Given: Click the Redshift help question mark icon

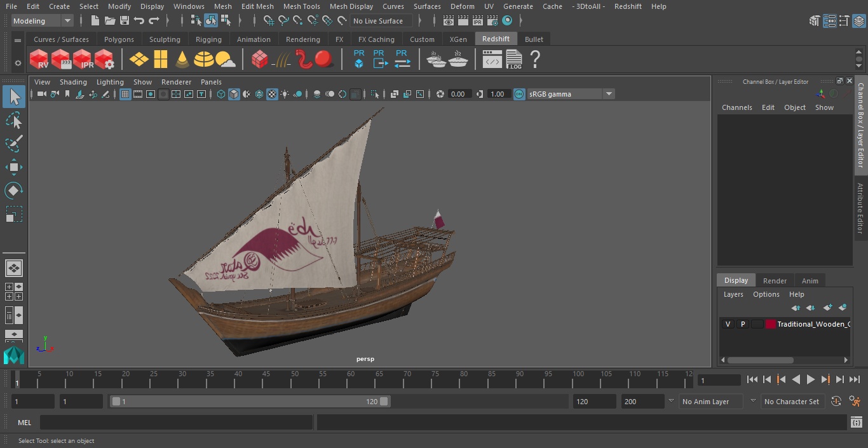Looking at the screenshot, I should 535,60.
